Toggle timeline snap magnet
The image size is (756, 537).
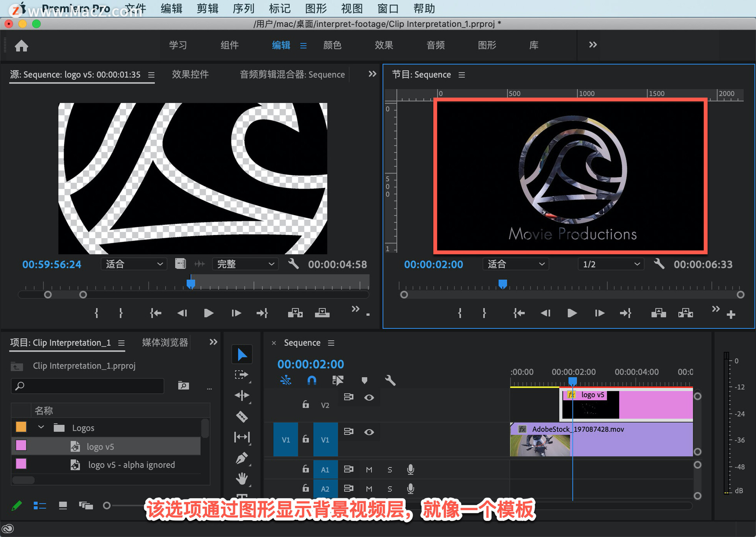click(311, 380)
